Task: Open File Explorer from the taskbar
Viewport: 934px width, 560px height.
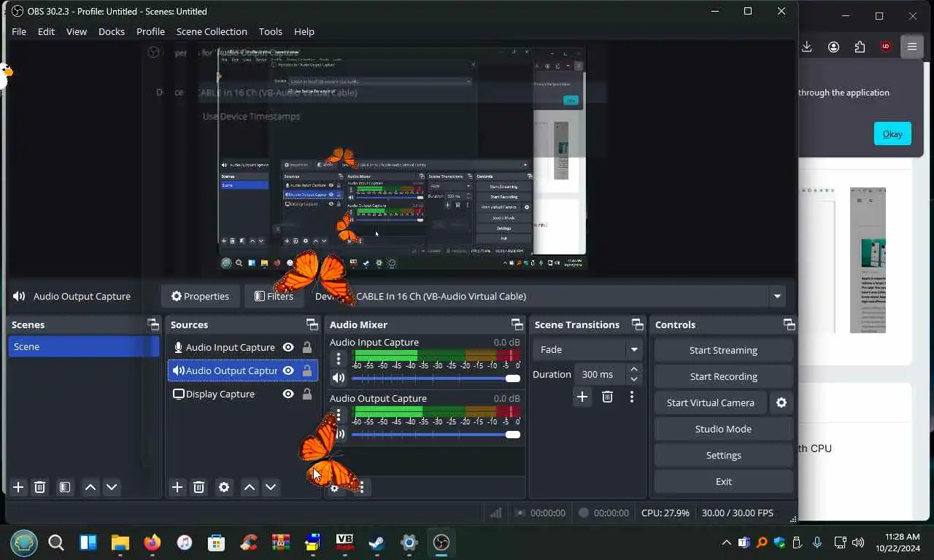Action: pyautogui.click(x=120, y=542)
